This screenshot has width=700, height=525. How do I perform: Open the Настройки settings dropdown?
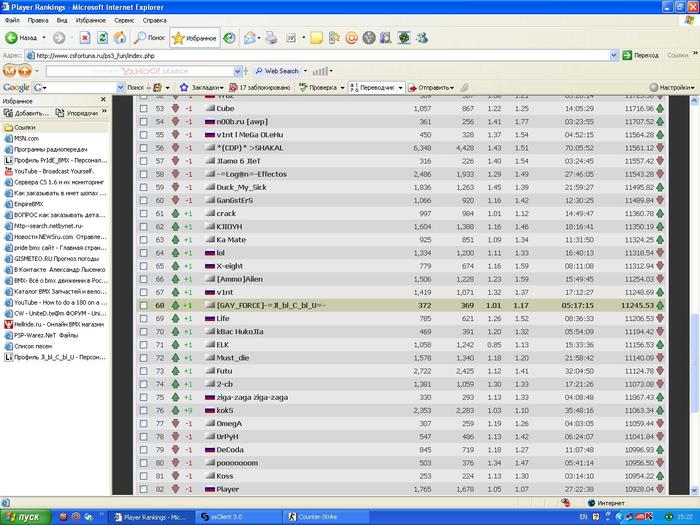click(672, 88)
